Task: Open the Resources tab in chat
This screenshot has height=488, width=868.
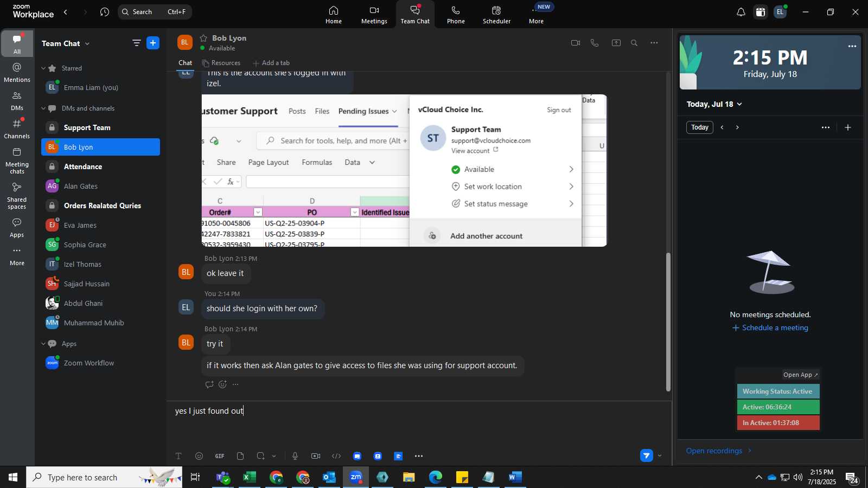Action: (221, 63)
